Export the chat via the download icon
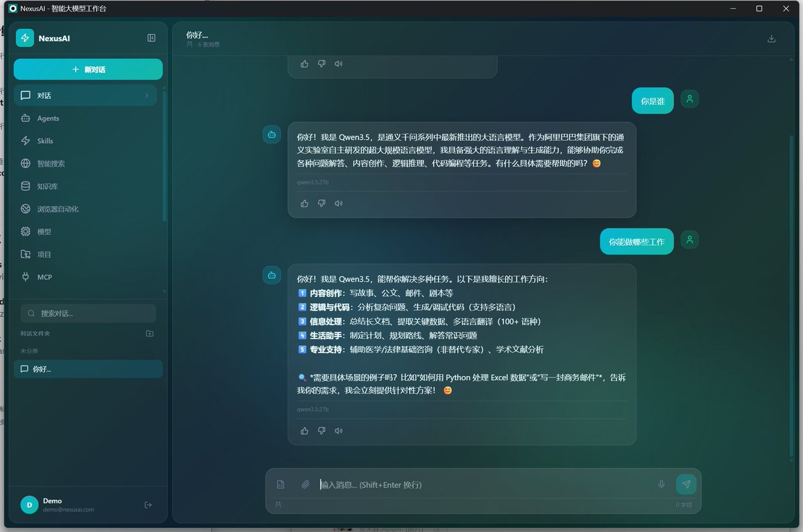 point(772,39)
